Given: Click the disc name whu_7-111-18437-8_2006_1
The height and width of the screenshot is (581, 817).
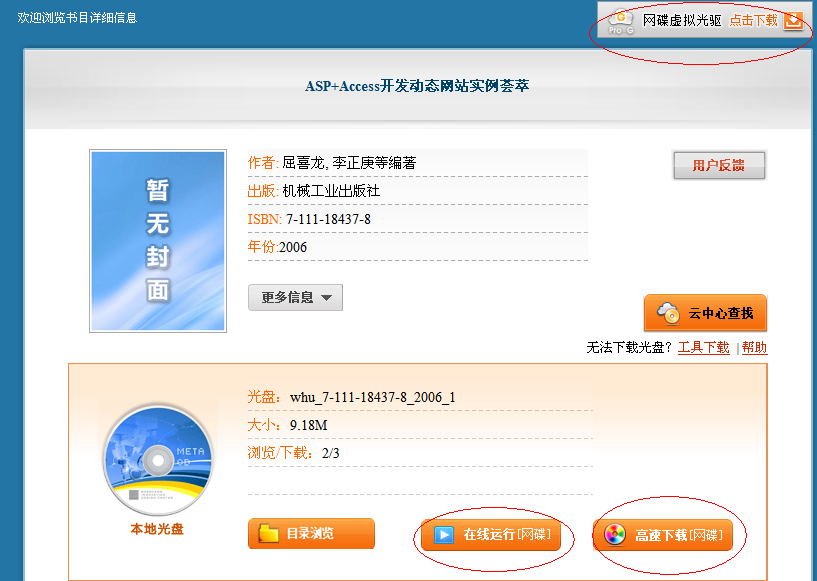Looking at the screenshot, I should [x=372, y=397].
